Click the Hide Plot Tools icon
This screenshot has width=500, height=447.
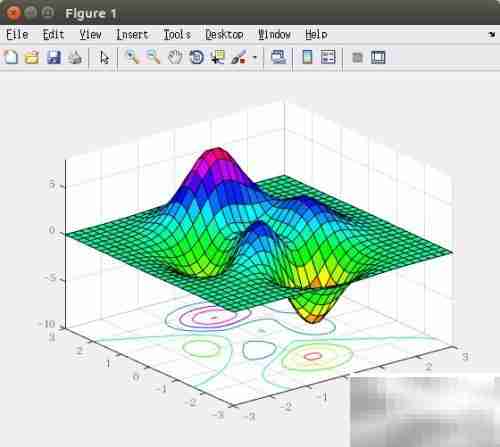tap(357, 57)
